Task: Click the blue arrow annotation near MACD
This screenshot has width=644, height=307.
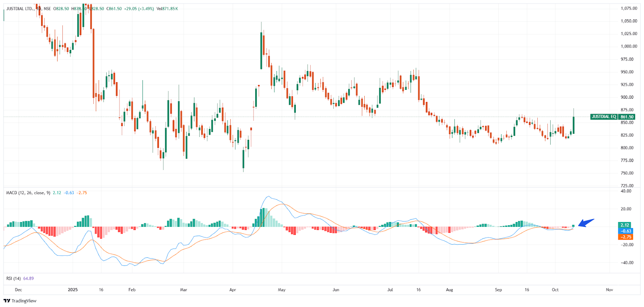Action: pos(586,223)
